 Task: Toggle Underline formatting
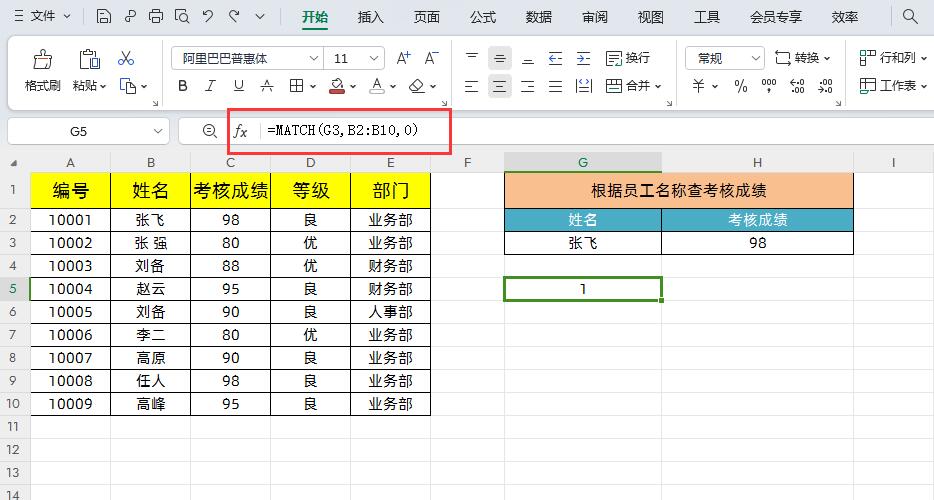point(239,86)
